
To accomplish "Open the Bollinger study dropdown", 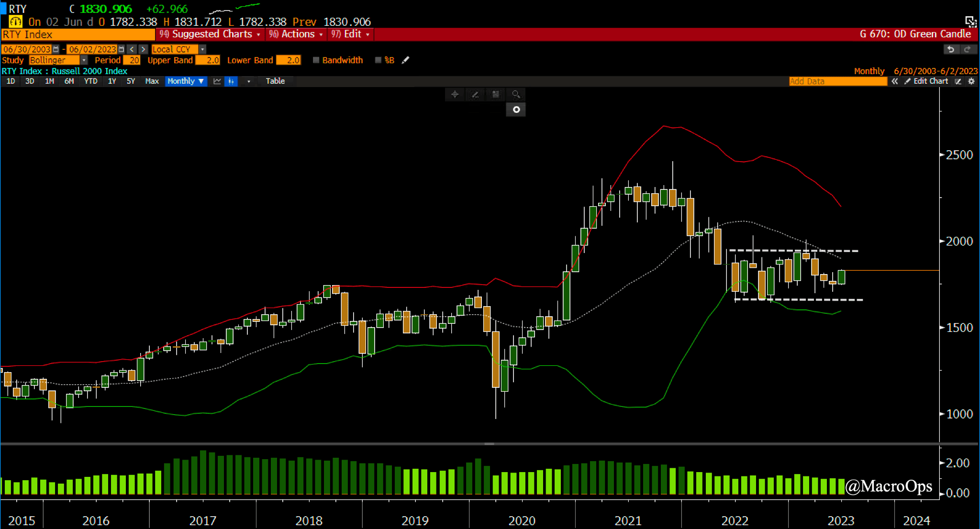I will point(84,60).
